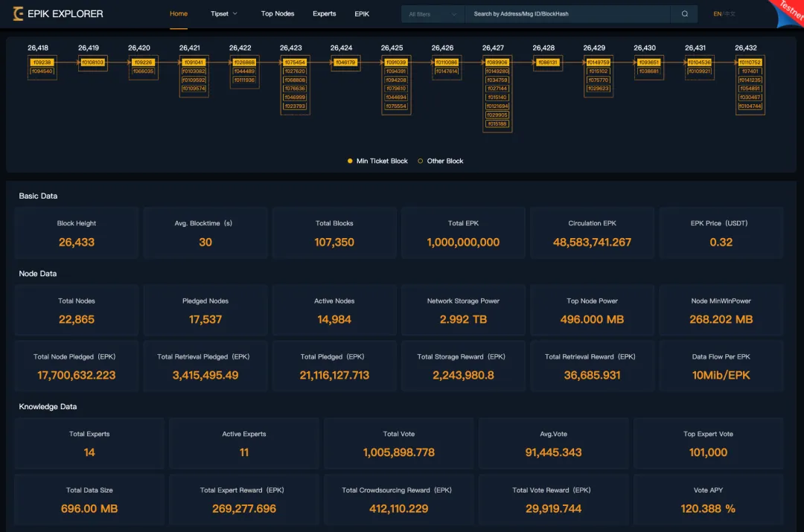
Task: Click tipset height 26,432 label
Action: 745,48
